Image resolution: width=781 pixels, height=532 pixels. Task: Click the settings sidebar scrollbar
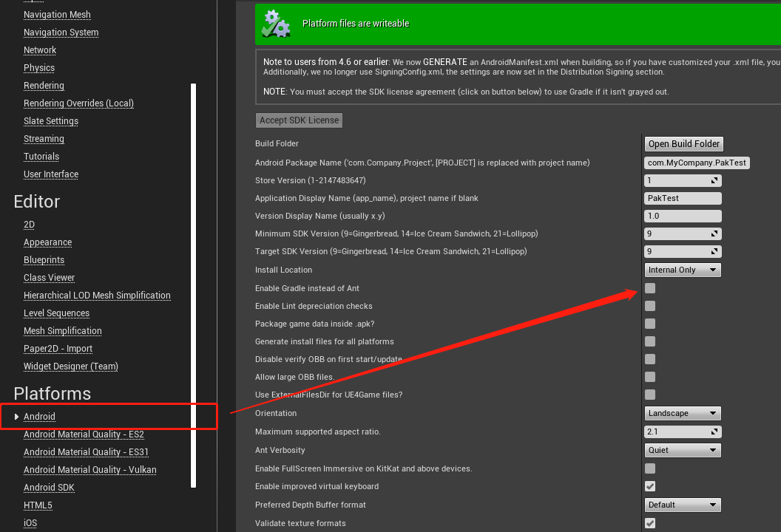coord(193,286)
